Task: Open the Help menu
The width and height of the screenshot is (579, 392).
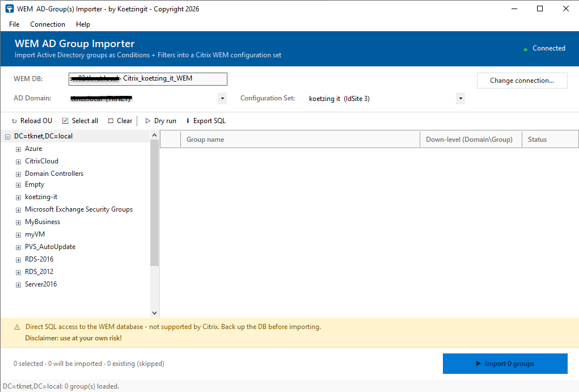Action: [83, 24]
